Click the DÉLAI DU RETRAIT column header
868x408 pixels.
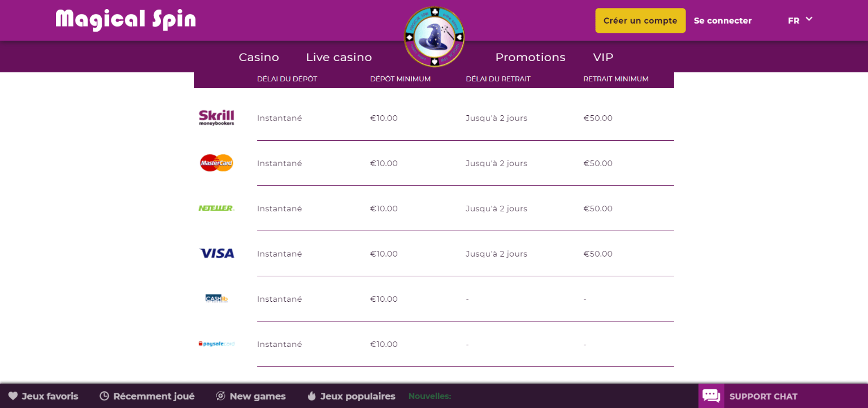(498, 79)
